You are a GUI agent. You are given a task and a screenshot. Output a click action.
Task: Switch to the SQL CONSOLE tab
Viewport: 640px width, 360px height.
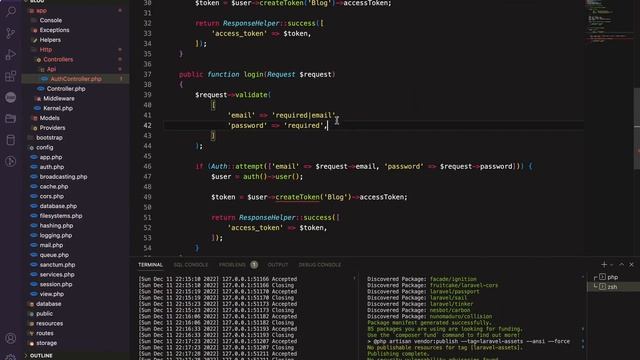[191, 264]
